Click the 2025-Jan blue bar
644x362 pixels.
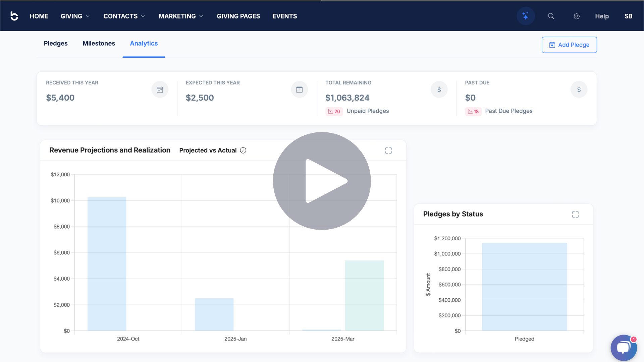pyautogui.click(x=214, y=314)
